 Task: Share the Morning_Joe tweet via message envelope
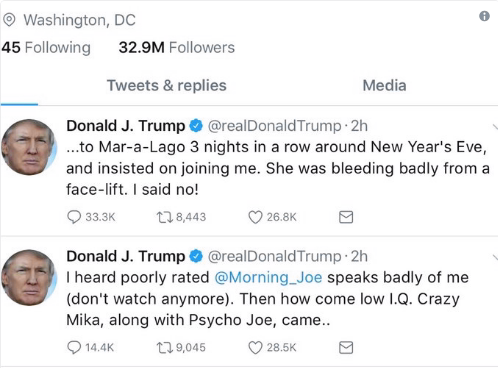pyautogui.click(x=346, y=347)
